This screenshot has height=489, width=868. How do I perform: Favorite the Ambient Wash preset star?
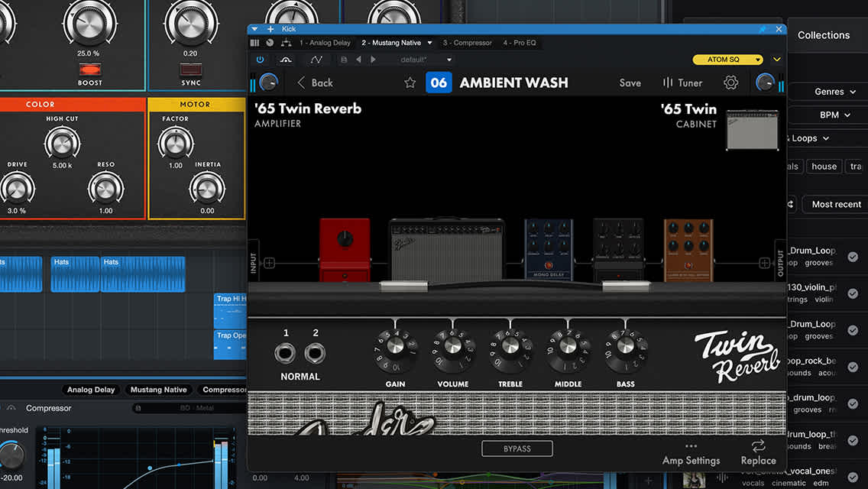coord(410,83)
